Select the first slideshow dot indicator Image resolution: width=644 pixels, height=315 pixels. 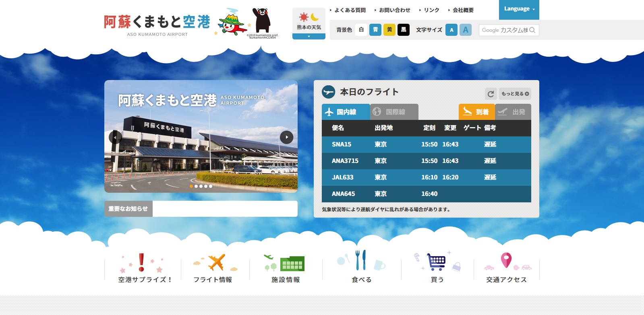tap(191, 186)
